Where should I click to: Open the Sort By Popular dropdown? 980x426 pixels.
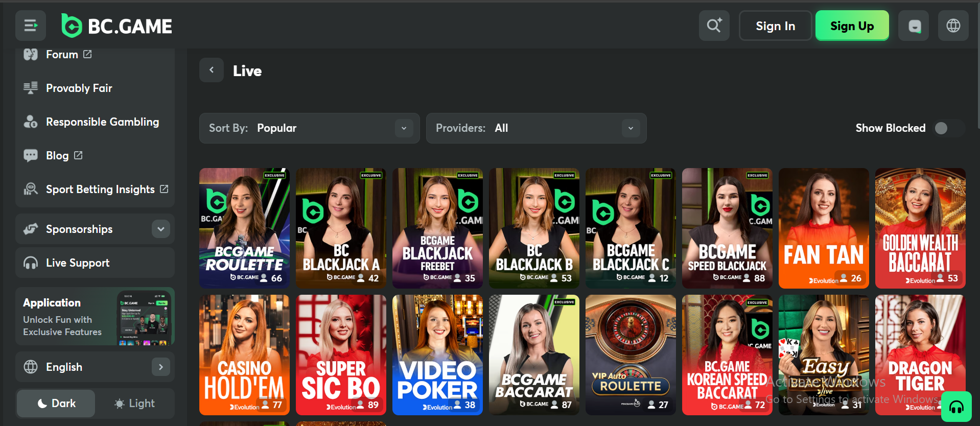tap(310, 128)
